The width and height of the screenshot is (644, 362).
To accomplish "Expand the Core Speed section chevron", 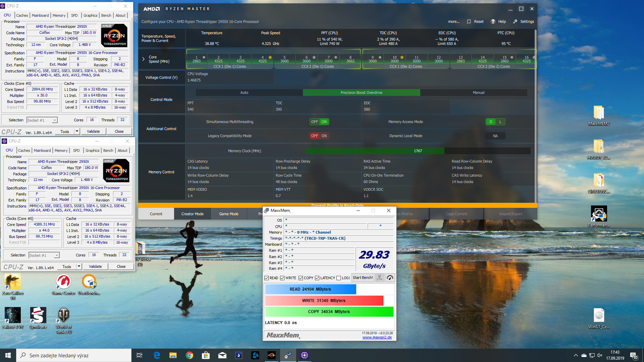I will (144, 59).
